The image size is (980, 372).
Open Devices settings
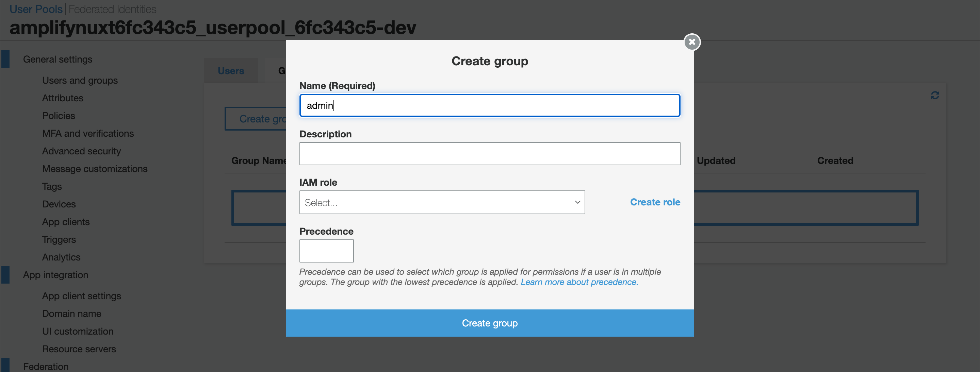coord(59,204)
